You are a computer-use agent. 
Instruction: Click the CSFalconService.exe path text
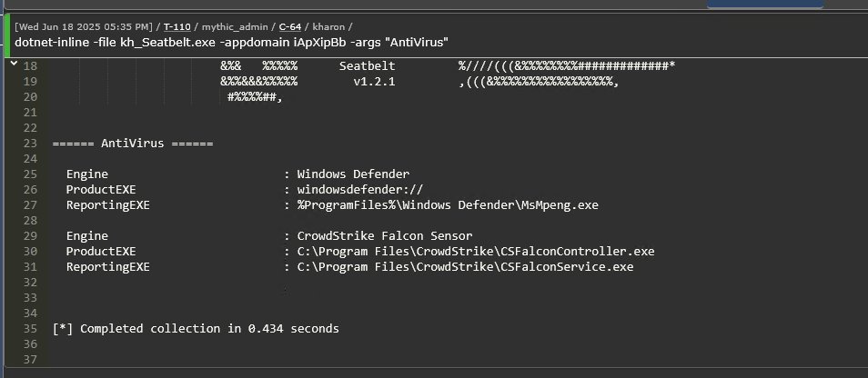pos(465,267)
